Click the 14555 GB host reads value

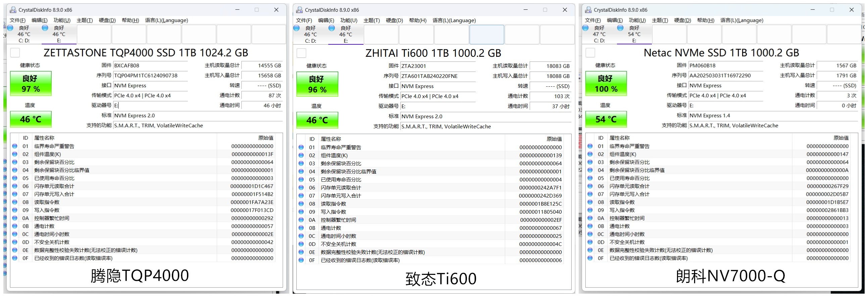[x=262, y=66]
